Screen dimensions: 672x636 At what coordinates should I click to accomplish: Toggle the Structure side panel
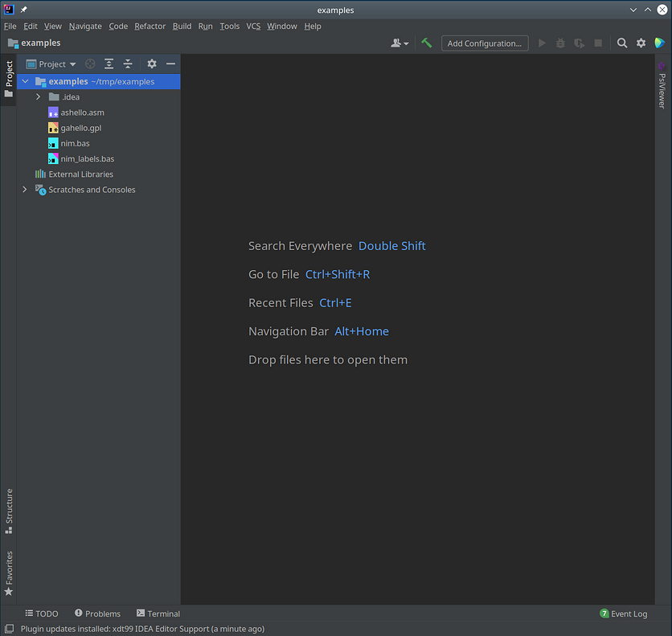point(8,507)
